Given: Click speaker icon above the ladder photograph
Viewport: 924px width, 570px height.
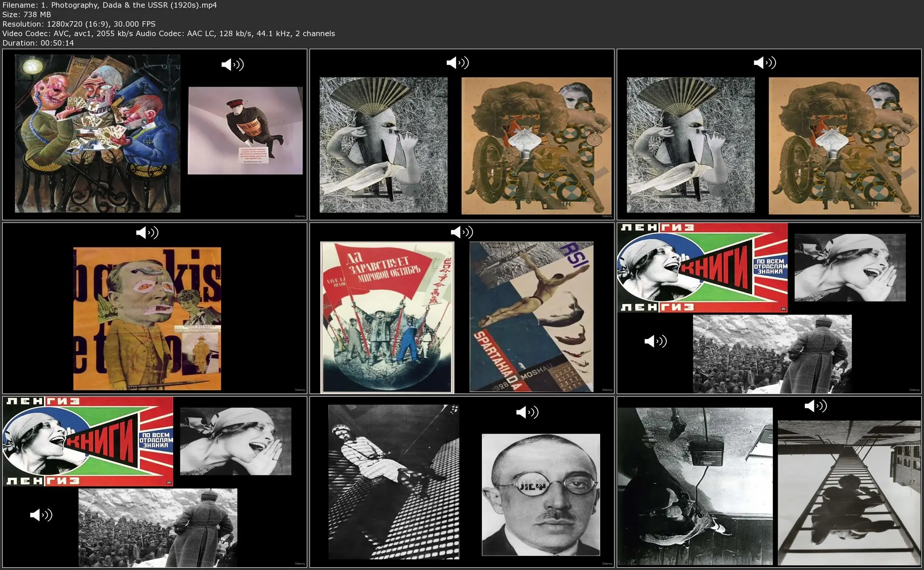Looking at the screenshot, I should pos(815,406).
